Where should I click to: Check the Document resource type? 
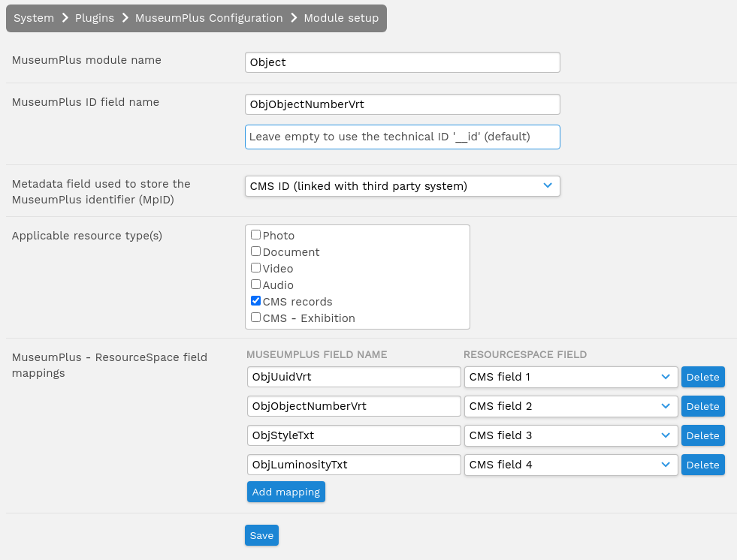(255, 251)
